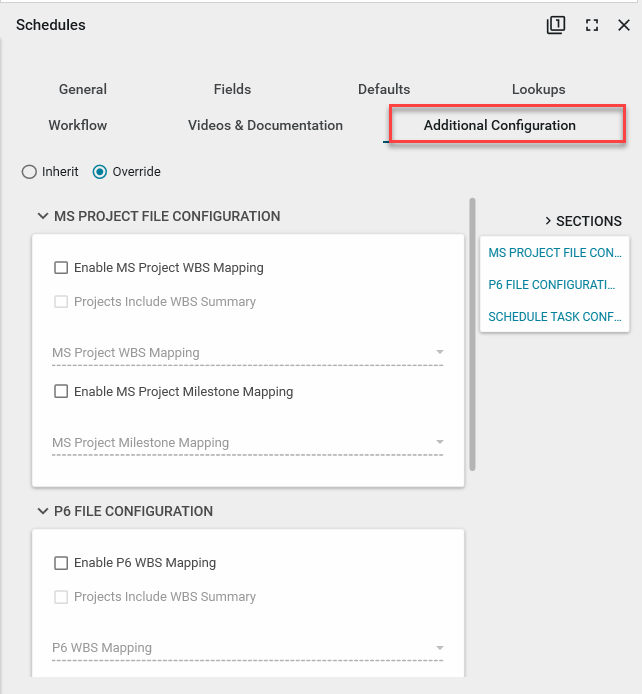
Task: Switch to the General tab
Action: (83, 89)
